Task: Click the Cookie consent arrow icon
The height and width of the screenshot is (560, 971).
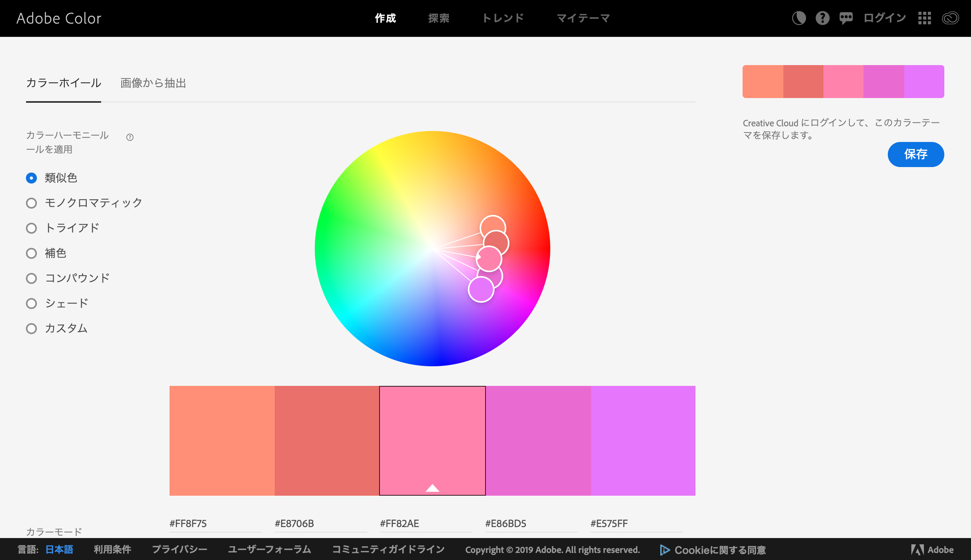Action: (664, 550)
